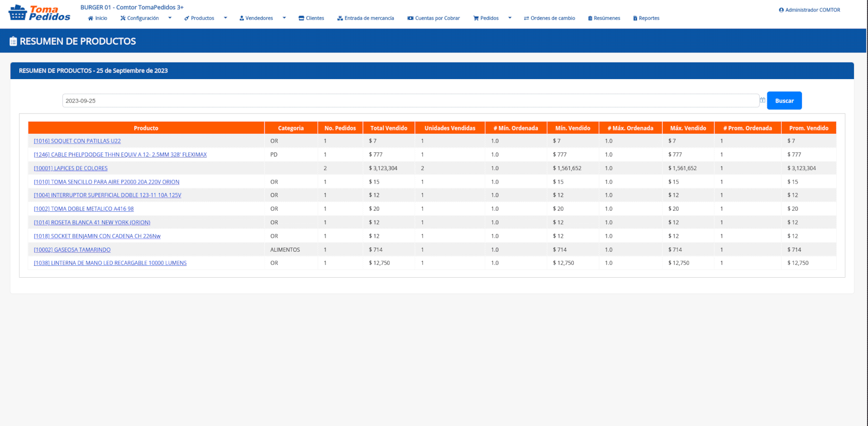Viewport: 868px width, 426px height.
Task: Open the Reportes section
Action: [646, 18]
